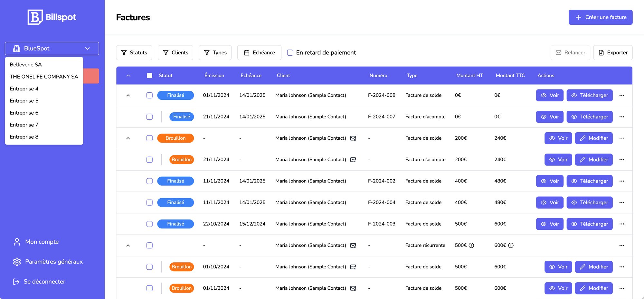This screenshot has height=299, width=644.
Task: Click mail icon in 01/10/2024 Brouillon row
Action: (x=353, y=267)
